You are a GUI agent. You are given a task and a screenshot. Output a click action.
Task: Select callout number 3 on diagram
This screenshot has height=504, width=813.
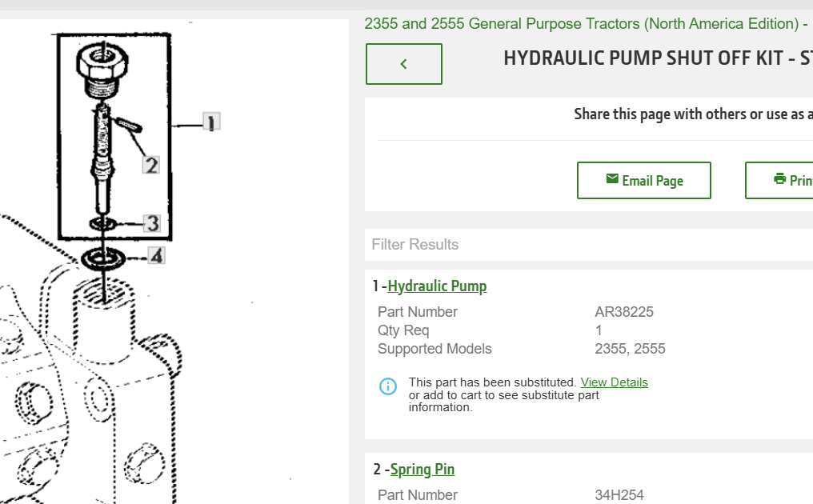(152, 223)
